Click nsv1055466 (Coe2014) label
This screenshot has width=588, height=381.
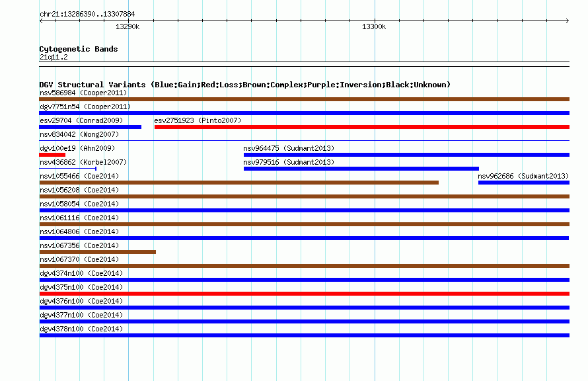click(x=79, y=176)
